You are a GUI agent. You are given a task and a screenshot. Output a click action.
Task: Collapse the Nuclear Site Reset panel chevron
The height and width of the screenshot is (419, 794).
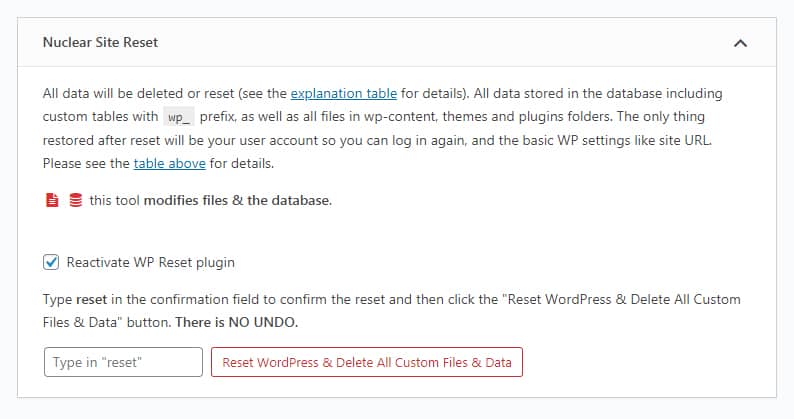(740, 43)
